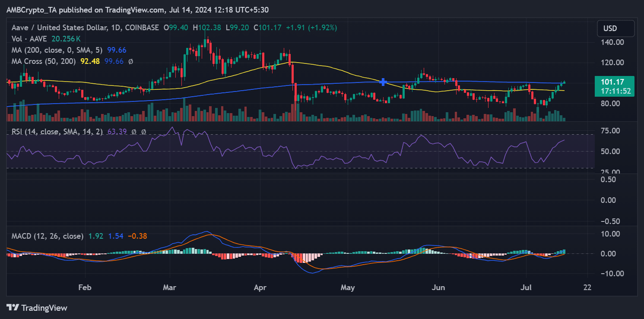Click the Jul label on the time axis
The image size is (644, 319).
(527, 287)
